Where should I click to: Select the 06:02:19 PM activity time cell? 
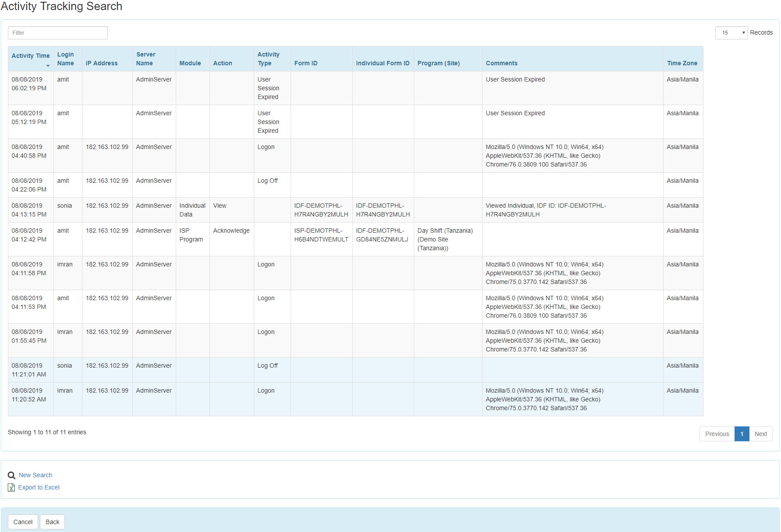31,88
